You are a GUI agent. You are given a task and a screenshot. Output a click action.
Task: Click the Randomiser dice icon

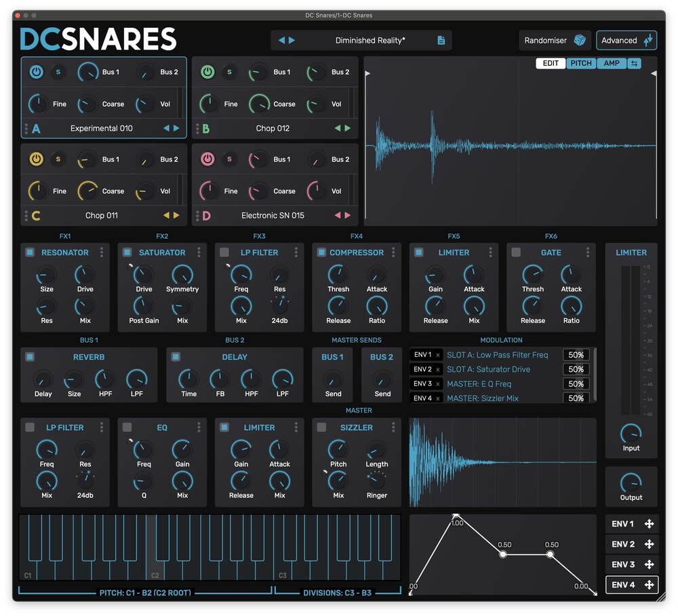coord(581,40)
